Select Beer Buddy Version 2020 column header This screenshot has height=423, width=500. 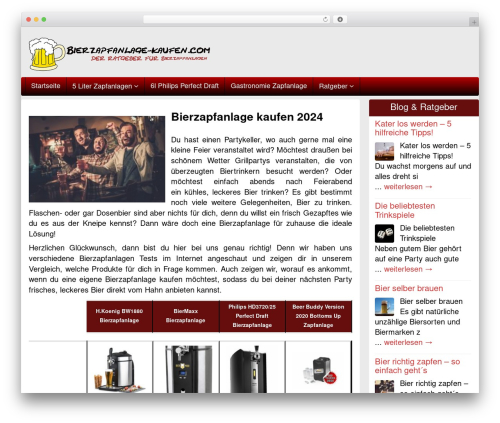[x=318, y=316]
